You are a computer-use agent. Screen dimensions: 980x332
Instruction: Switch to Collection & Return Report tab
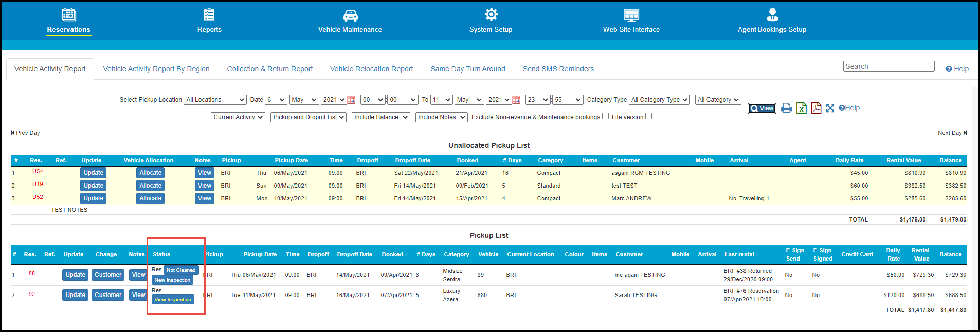[270, 69]
